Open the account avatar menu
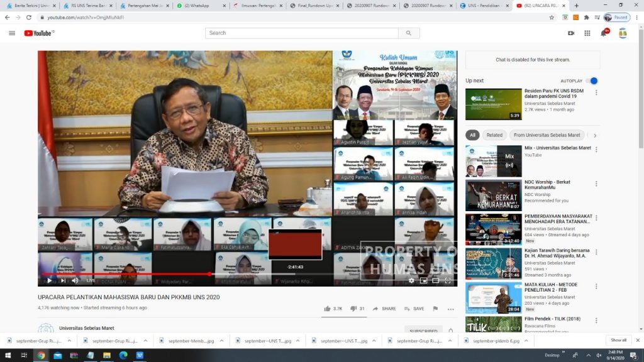 [623, 33]
